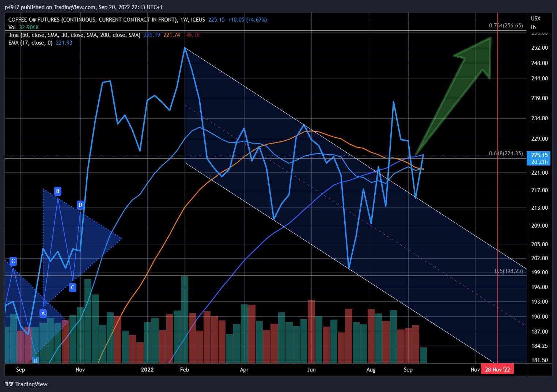Click the 234.00 price axis label
Viewport: 557px width, 392px height.
click(539, 118)
